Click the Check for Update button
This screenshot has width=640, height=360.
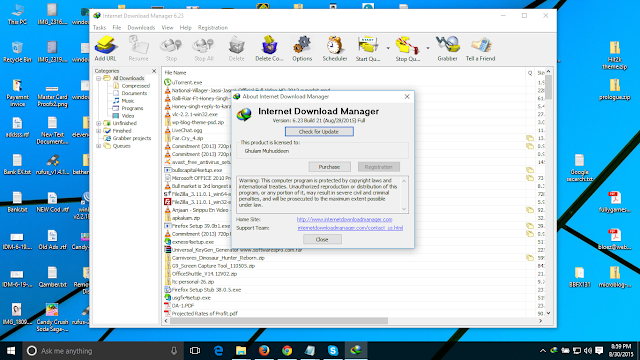[319, 132]
